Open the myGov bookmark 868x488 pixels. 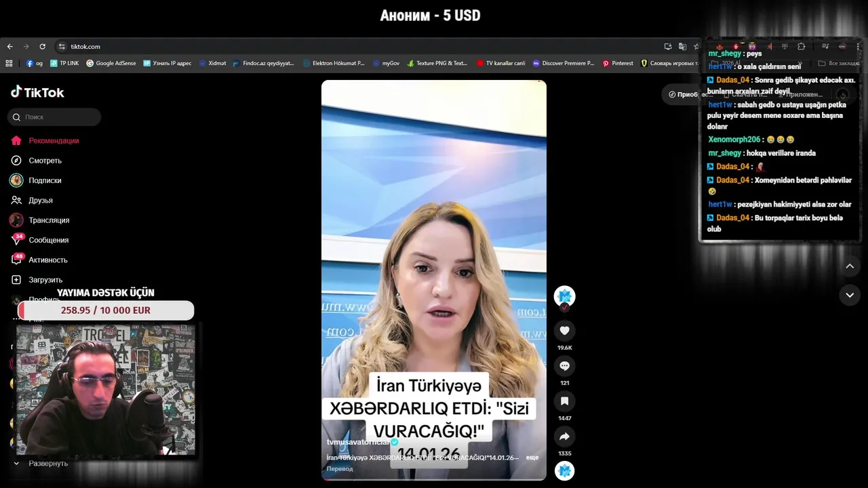pyautogui.click(x=387, y=63)
